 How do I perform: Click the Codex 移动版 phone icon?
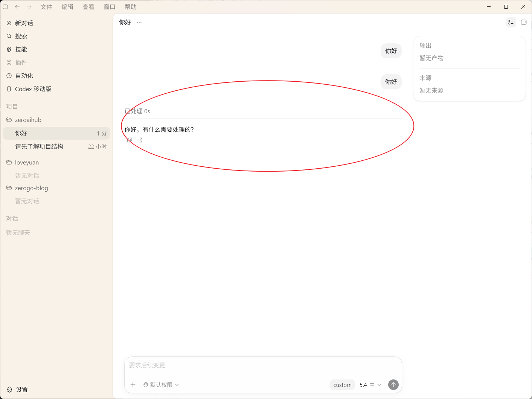pyautogui.click(x=9, y=89)
